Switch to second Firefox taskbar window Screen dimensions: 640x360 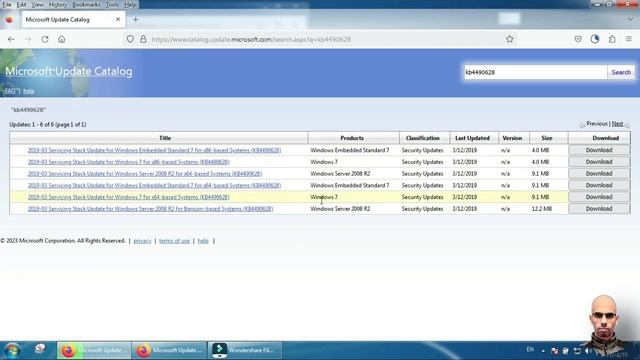(x=169, y=350)
